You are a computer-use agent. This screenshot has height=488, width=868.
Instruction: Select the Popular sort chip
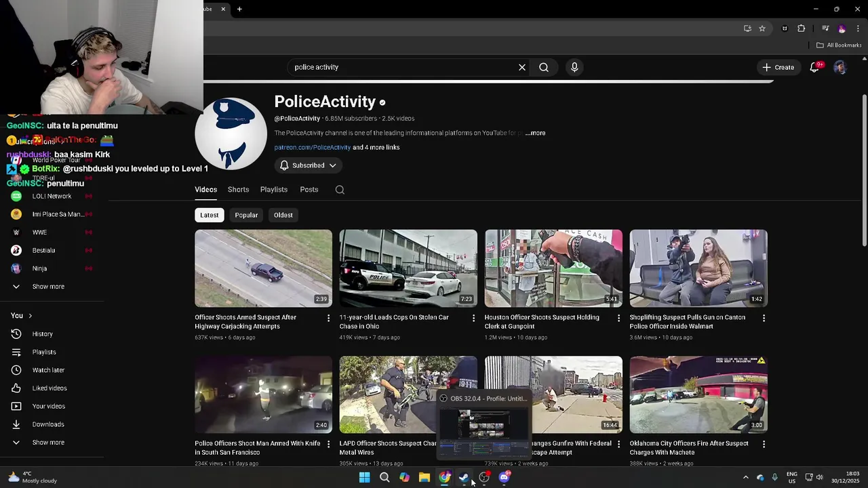pos(246,215)
